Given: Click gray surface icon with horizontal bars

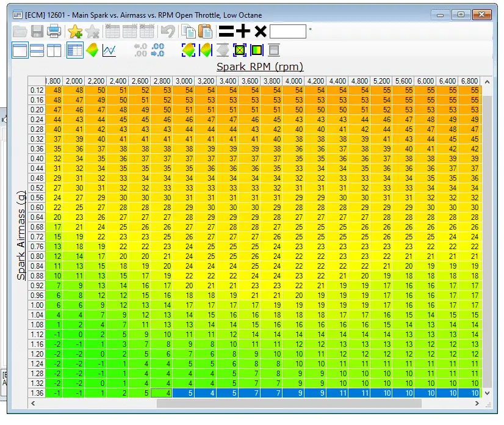Looking at the screenshot, I should tap(223, 50).
